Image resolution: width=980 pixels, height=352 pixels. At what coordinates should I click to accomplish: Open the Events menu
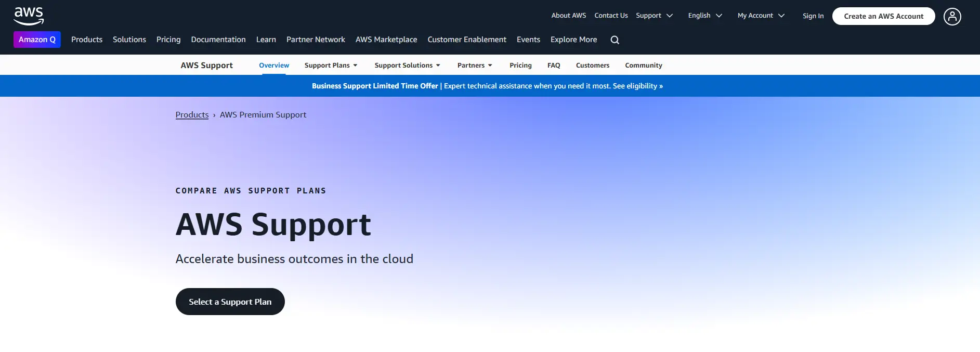528,40
